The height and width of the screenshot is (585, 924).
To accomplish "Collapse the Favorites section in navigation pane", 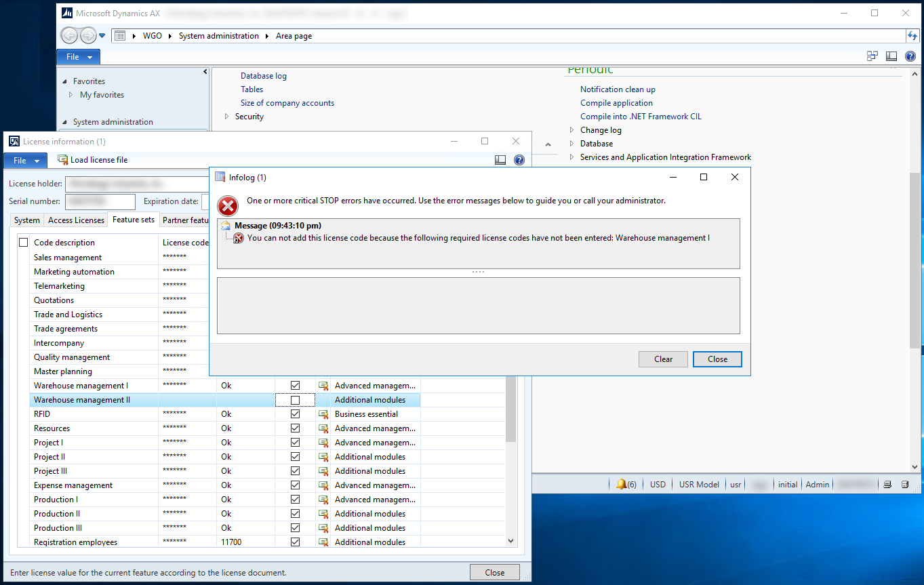I will tap(65, 81).
